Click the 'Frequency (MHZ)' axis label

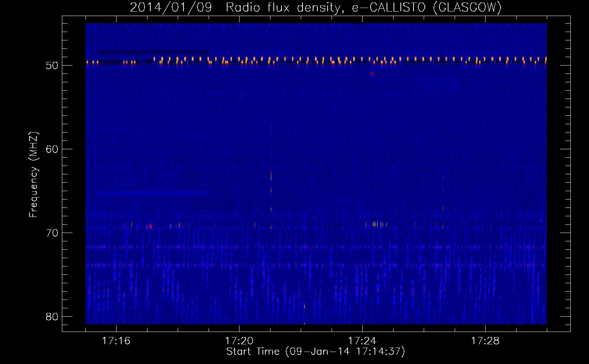click(x=33, y=174)
